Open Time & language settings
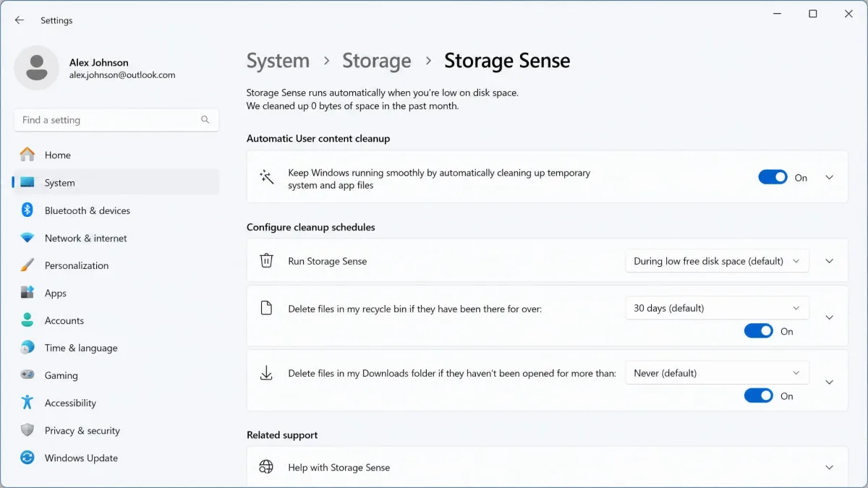Image resolution: width=868 pixels, height=488 pixels. pyautogui.click(x=116, y=348)
